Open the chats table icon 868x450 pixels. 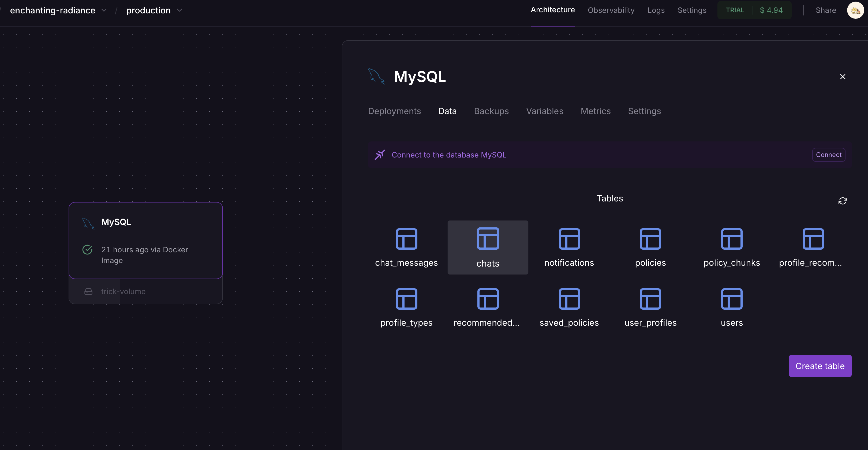coord(488,239)
